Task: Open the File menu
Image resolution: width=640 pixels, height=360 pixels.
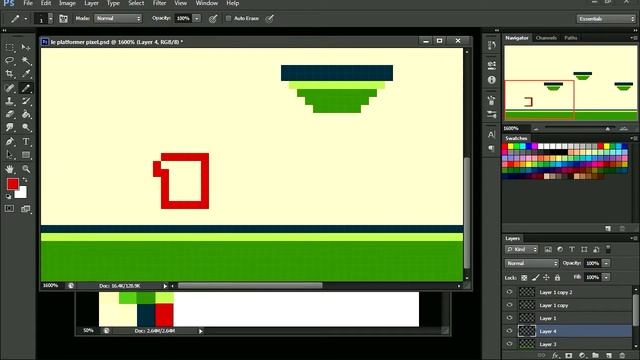Action: pos(28,3)
